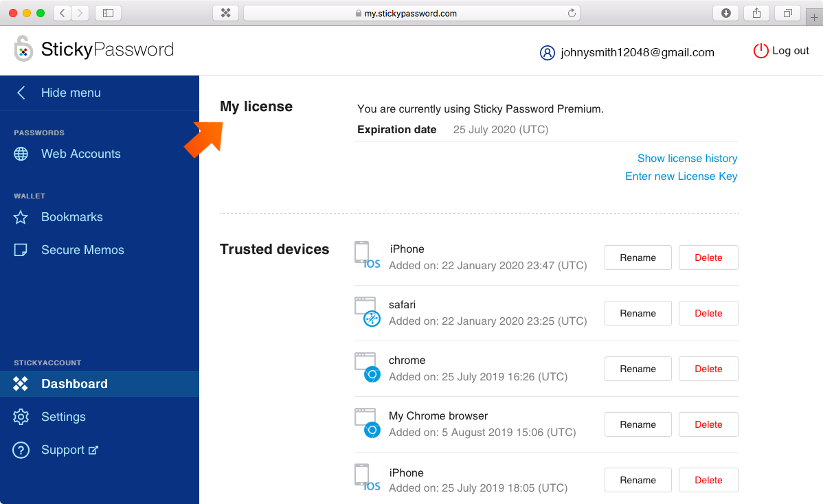The height and width of the screenshot is (504, 823).
Task: Click the johnysmith12048@gmail.com account link
Action: click(x=638, y=52)
